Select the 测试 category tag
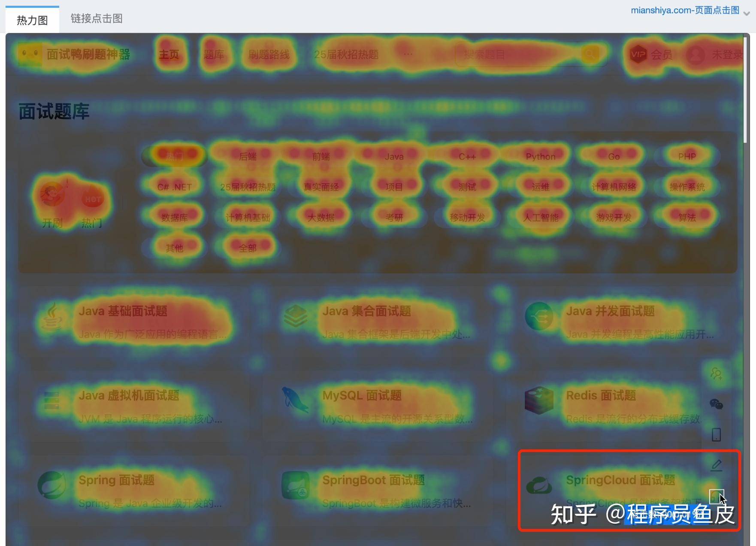The height and width of the screenshot is (546, 756). (x=467, y=187)
